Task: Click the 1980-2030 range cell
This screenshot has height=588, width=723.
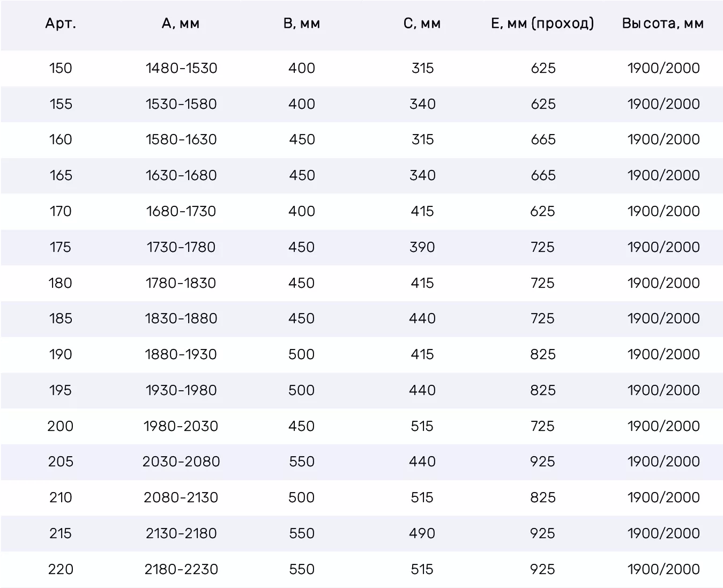Action: pyautogui.click(x=181, y=426)
